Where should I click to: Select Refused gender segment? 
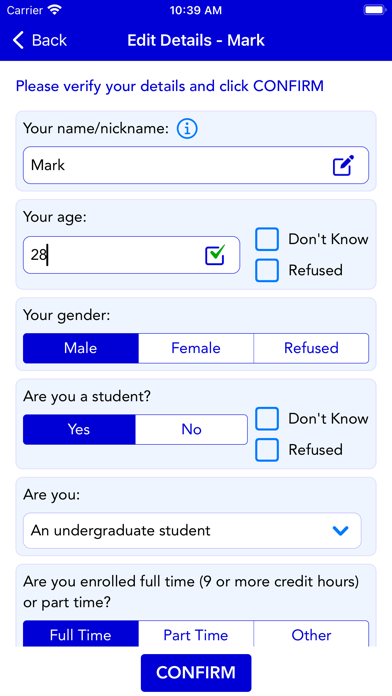[311, 348]
